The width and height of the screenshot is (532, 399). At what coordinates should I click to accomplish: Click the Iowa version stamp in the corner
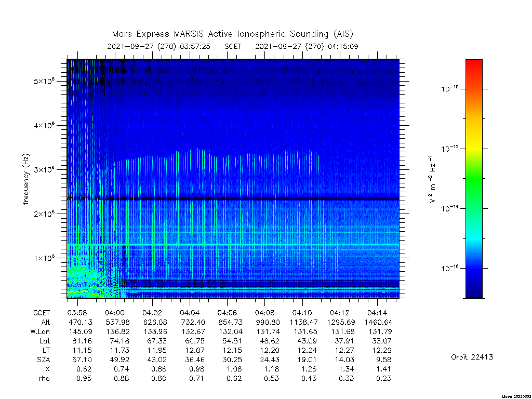pyautogui.click(x=516, y=396)
